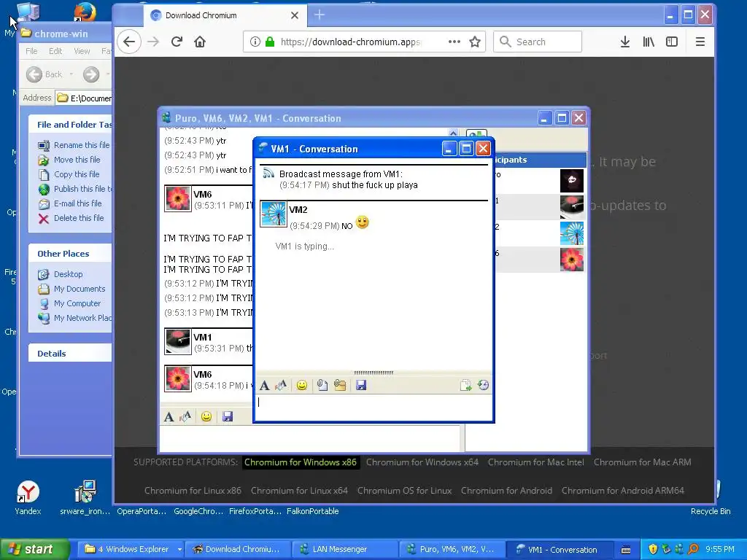Click Chromium OS for Linux link
747x560 pixels.
click(x=404, y=491)
